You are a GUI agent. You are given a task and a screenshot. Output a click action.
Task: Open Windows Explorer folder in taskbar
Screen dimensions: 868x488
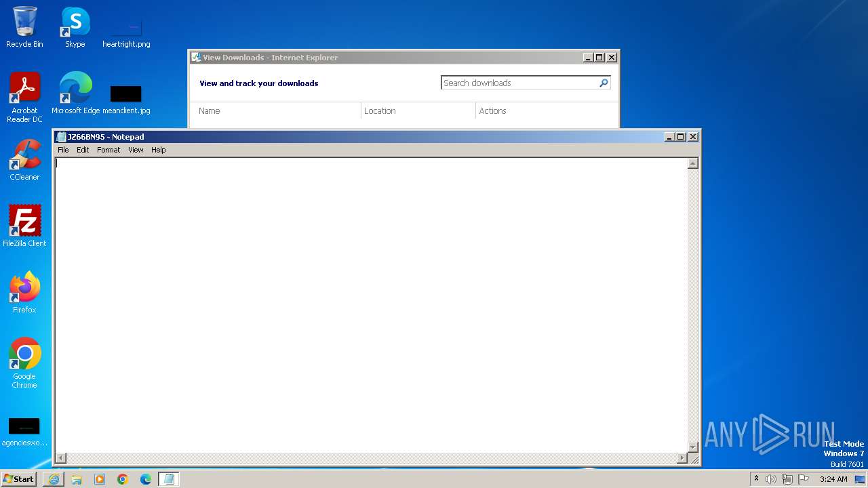coord(77,479)
